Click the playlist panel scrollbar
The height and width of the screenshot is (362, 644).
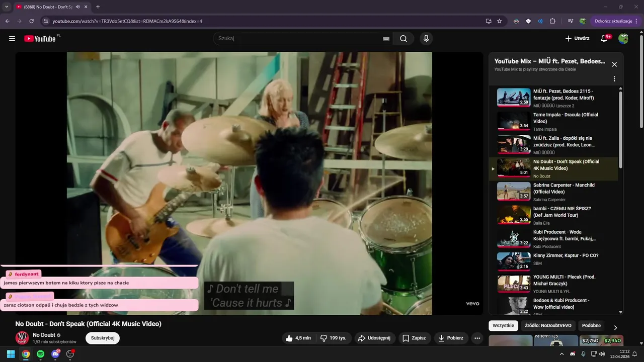(620, 129)
